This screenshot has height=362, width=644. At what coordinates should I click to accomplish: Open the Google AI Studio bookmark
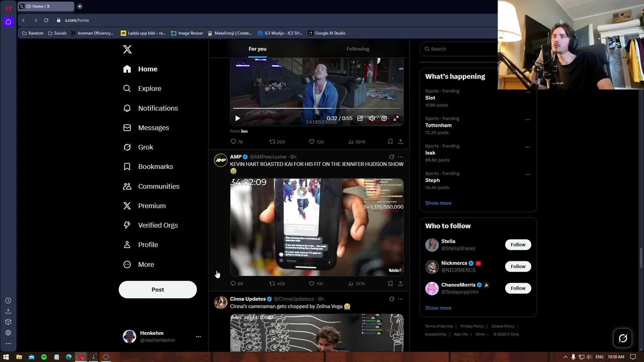[327, 33]
